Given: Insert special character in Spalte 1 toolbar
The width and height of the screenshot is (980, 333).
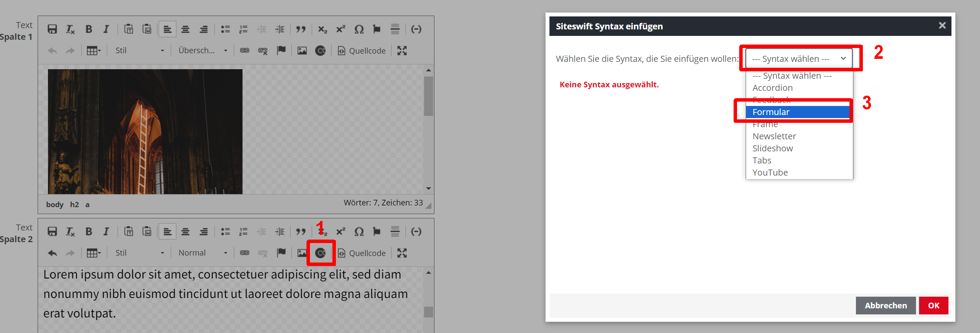Looking at the screenshot, I should coord(359,29).
